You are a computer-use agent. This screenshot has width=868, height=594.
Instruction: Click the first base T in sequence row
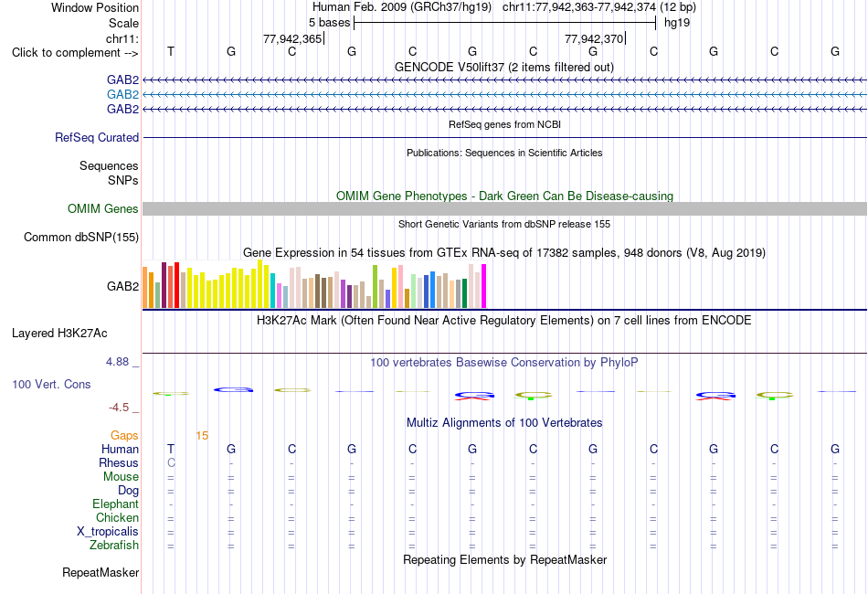171,51
